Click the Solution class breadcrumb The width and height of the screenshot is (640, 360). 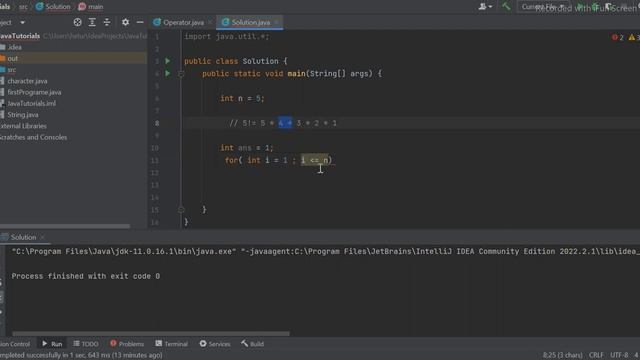[53, 7]
